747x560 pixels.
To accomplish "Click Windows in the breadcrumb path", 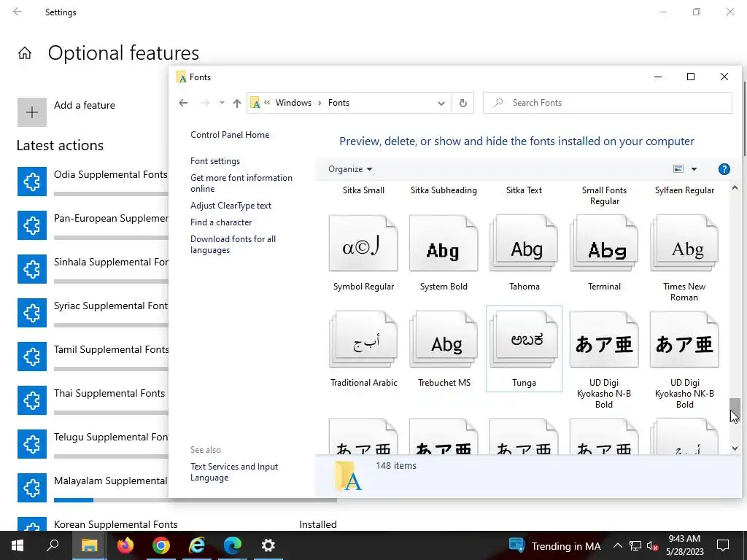I will coord(293,103).
